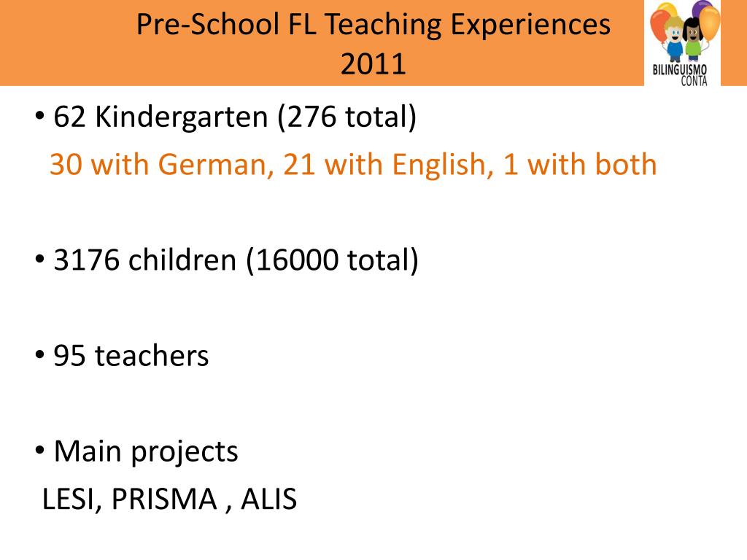Image resolution: width=747 pixels, height=560 pixels.
Task: Click the slide title Pre-School FL Teaching Experiences
Action: [x=373, y=24]
